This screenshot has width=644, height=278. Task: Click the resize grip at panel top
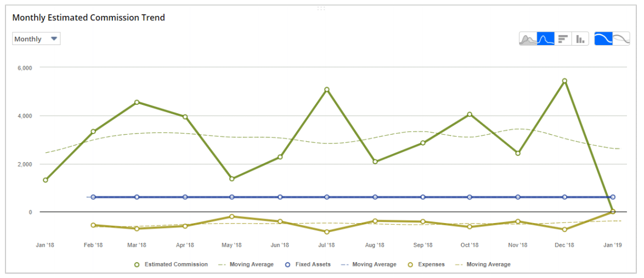(x=321, y=8)
